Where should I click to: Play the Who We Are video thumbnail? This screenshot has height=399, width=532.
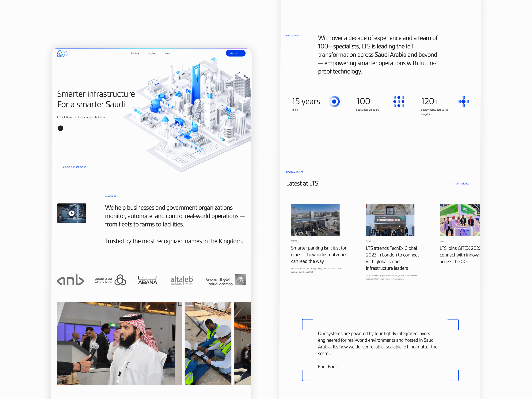72,213
